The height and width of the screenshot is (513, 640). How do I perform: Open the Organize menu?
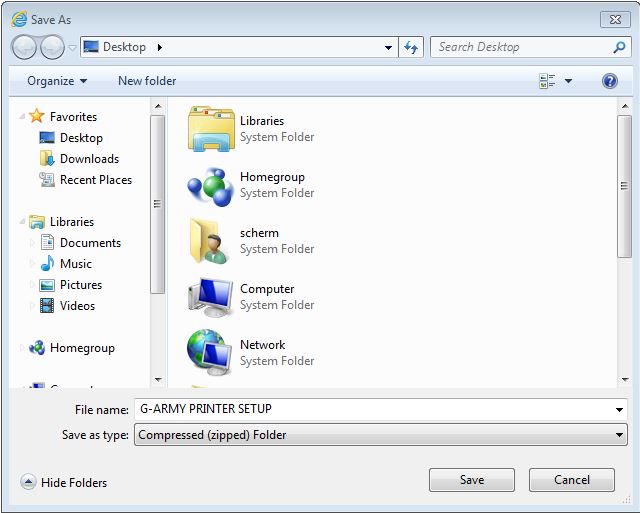(57, 81)
